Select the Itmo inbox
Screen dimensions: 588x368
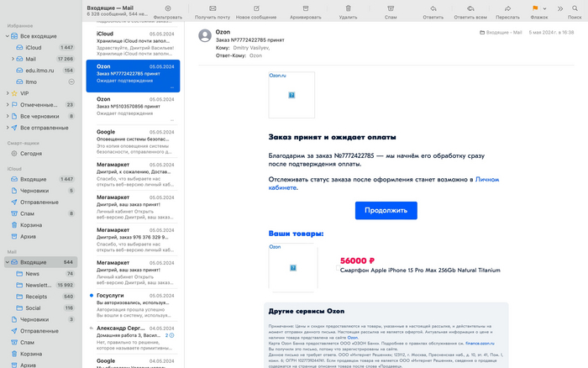point(41,81)
